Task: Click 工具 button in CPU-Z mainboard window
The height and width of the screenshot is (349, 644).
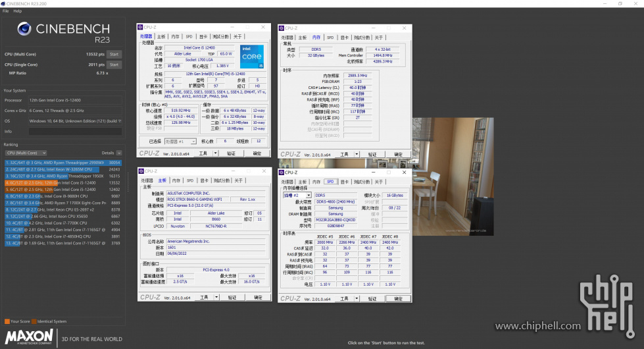Action: [x=204, y=297]
